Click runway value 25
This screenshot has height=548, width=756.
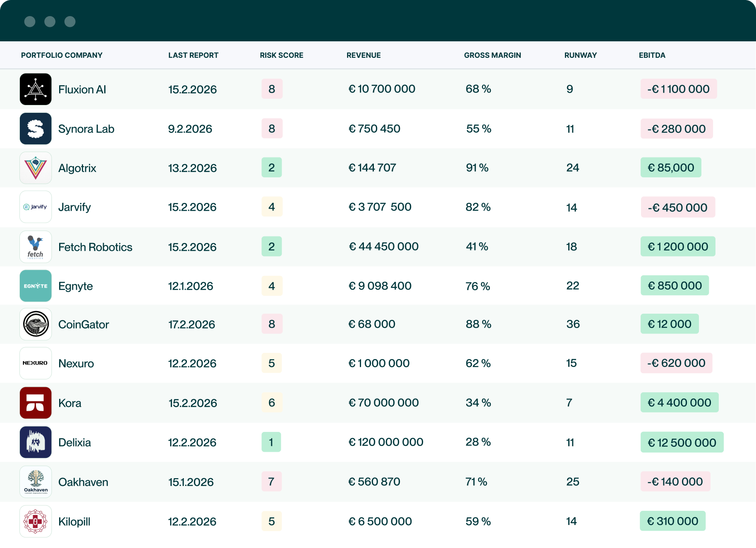point(572,481)
